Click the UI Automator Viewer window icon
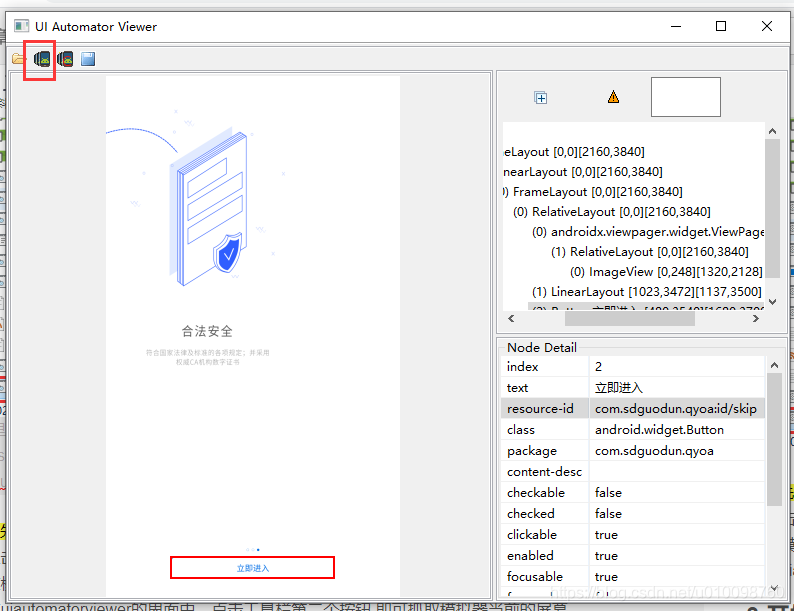 tap(21, 26)
